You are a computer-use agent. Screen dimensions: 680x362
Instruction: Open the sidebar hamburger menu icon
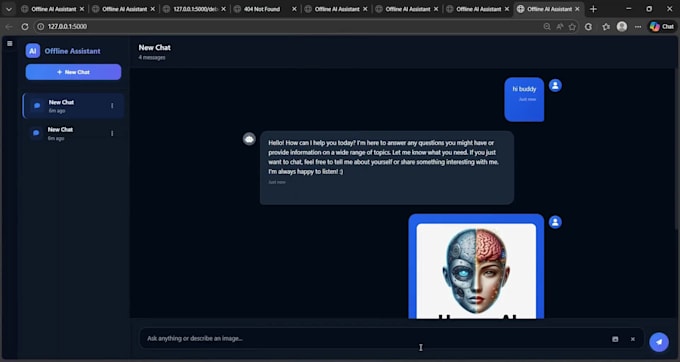[x=10, y=43]
